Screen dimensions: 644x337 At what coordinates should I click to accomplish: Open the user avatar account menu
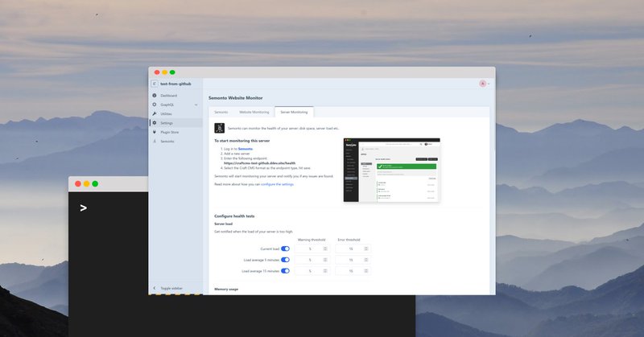click(x=482, y=84)
